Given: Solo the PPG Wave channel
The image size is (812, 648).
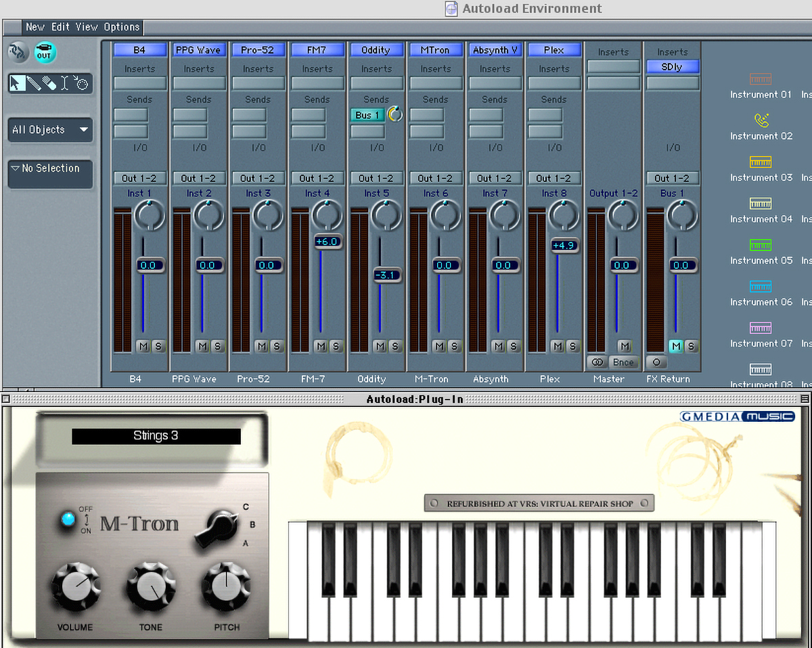Looking at the screenshot, I should click(x=217, y=346).
